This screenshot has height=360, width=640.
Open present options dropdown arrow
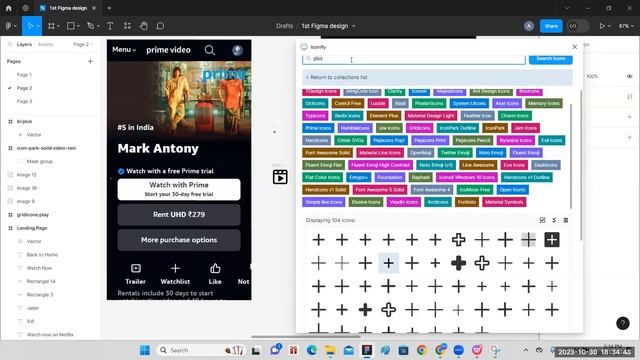609,26
